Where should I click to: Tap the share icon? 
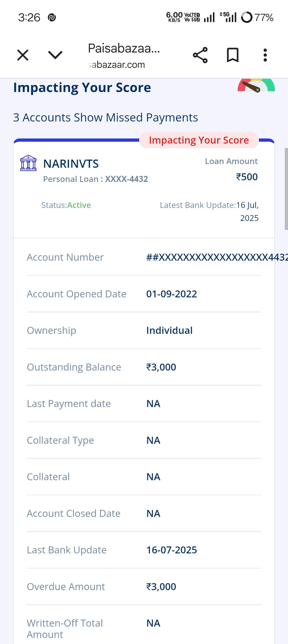click(200, 55)
